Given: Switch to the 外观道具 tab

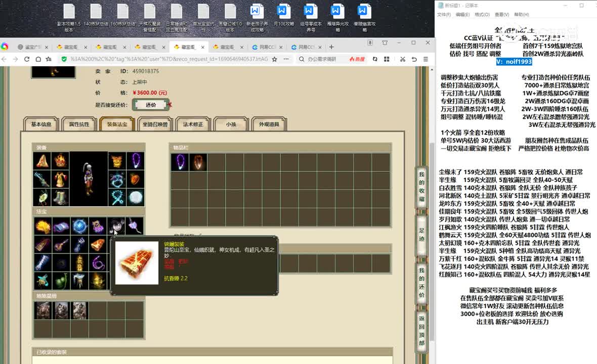Looking at the screenshot, I should pyautogui.click(x=269, y=124).
